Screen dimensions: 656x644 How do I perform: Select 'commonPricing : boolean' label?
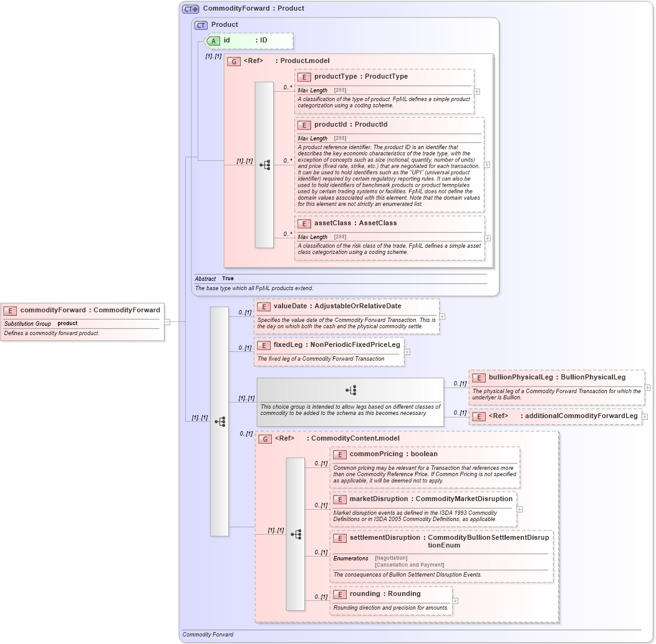[x=393, y=454]
